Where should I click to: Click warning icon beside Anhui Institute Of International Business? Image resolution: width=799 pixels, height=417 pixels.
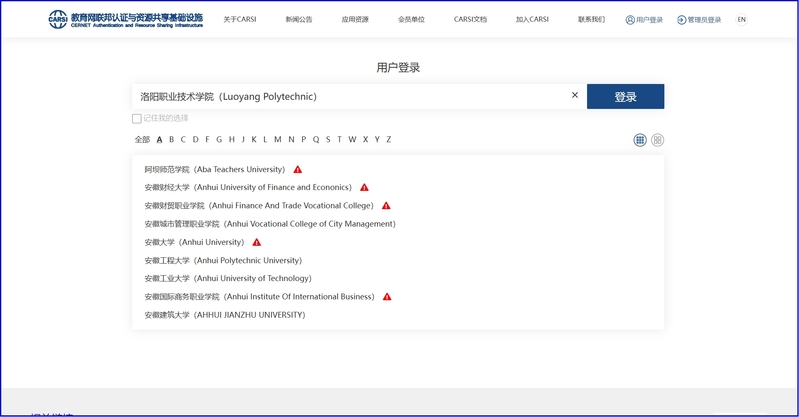pyautogui.click(x=387, y=297)
